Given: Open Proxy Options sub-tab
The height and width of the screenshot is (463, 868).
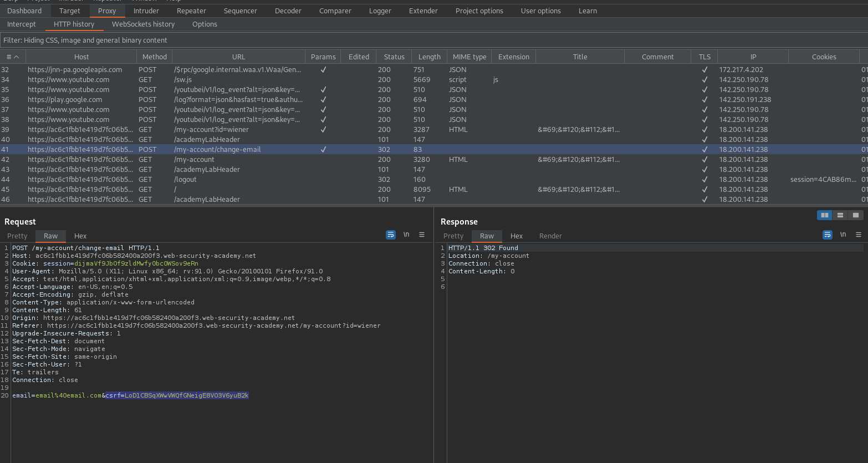Looking at the screenshot, I should click(x=205, y=24).
